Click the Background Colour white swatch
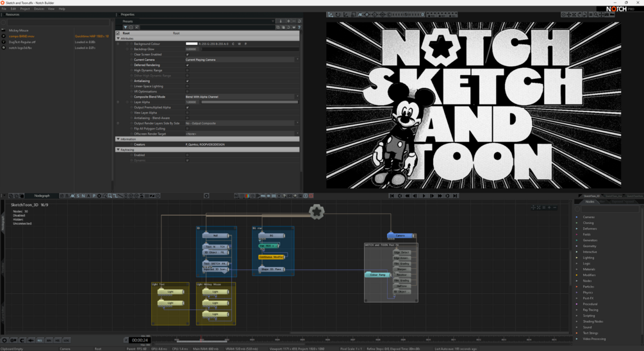The image size is (644, 351). coord(192,44)
